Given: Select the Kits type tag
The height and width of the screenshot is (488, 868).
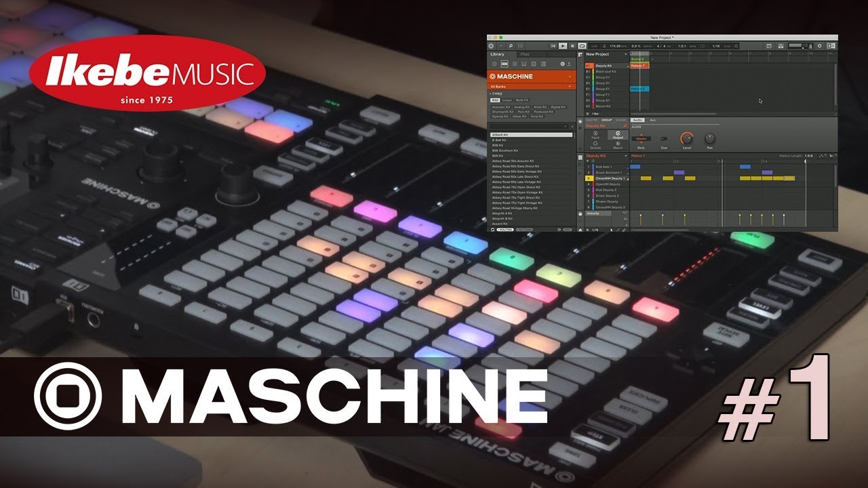Looking at the screenshot, I should pos(495,100).
